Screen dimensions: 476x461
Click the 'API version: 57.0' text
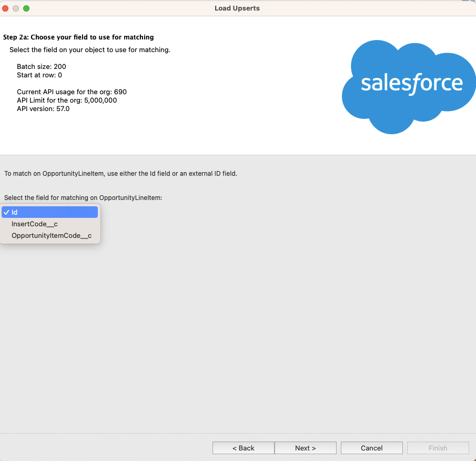tap(43, 109)
